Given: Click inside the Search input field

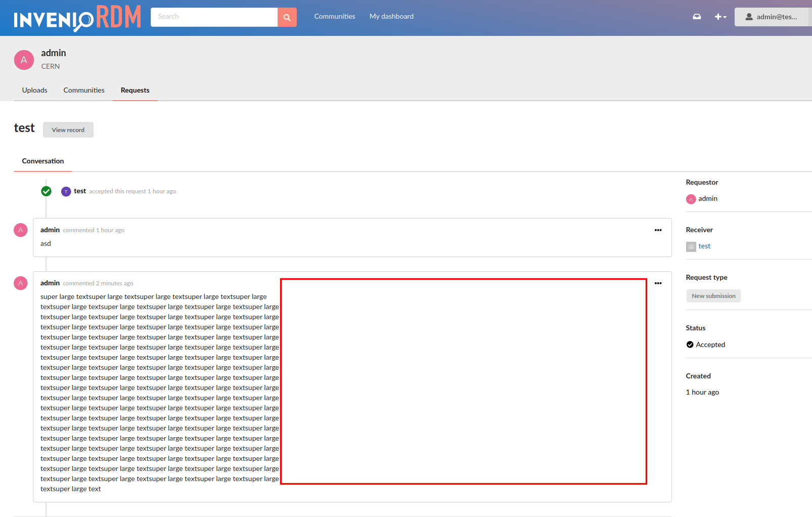Looking at the screenshot, I should coord(212,16).
